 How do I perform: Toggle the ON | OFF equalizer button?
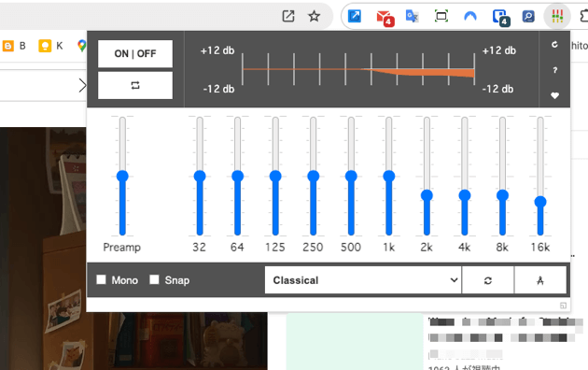click(135, 53)
